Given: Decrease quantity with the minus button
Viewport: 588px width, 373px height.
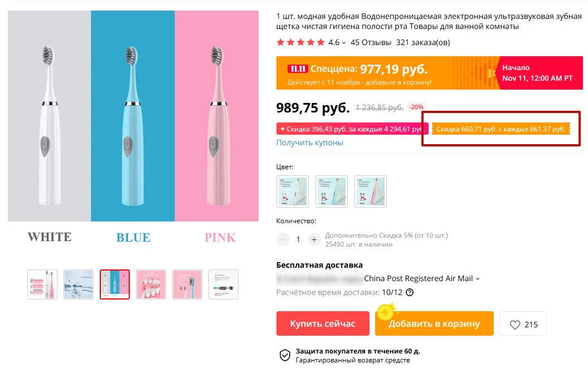Looking at the screenshot, I should (x=283, y=239).
